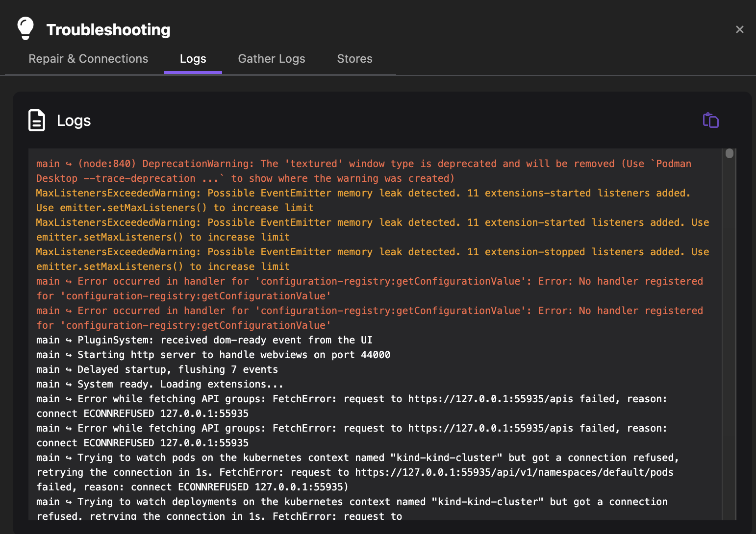Switch to the Repair & Connections tab
Image resolution: width=756 pixels, height=534 pixels.
(x=88, y=59)
